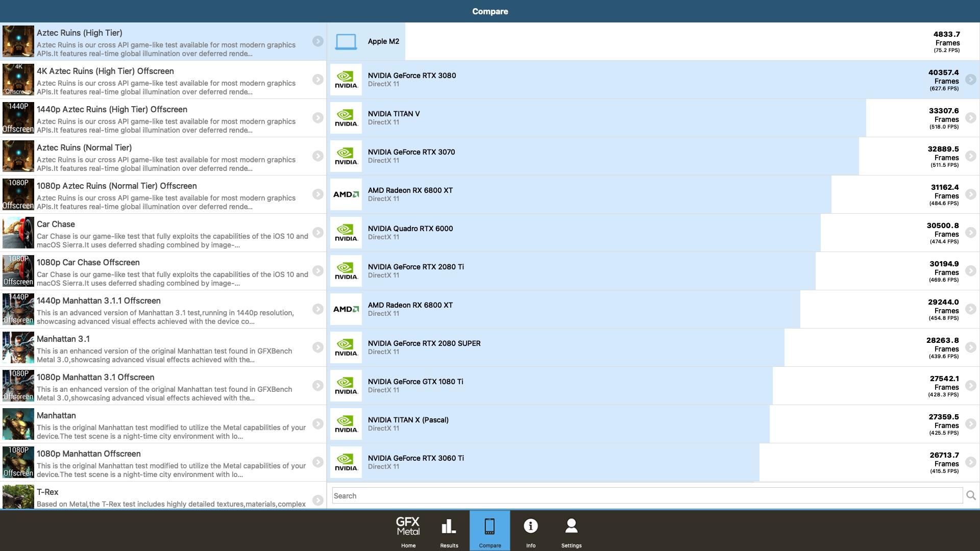The height and width of the screenshot is (551, 980).
Task: Open the GFX Metal Home icon
Action: click(408, 526)
